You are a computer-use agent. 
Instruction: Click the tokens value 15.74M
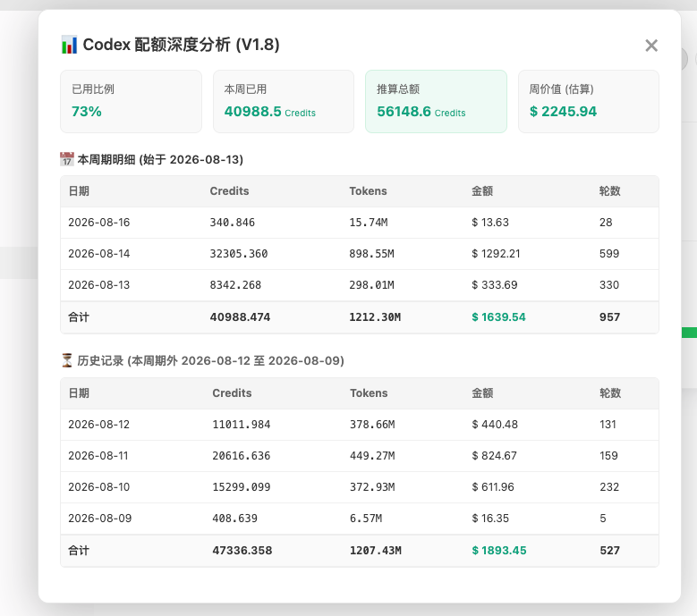pos(369,222)
